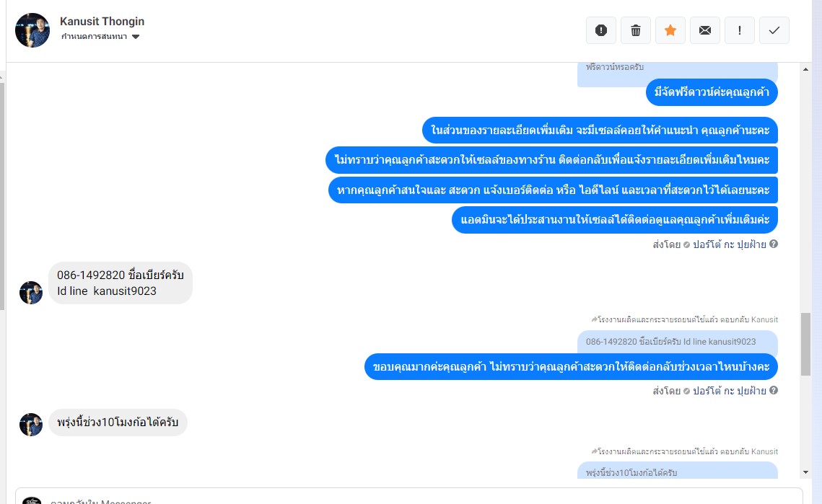This screenshot has width=822, height=504.
Task: Mark conversation done with checkmark icon
Action: [x=774, y=30]
